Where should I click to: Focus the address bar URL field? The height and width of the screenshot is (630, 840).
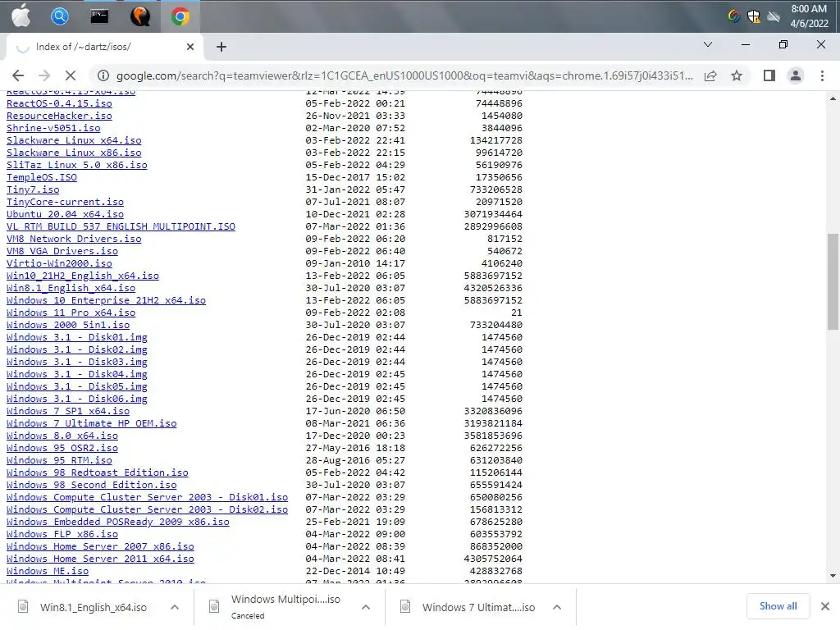tap(404, 75)
